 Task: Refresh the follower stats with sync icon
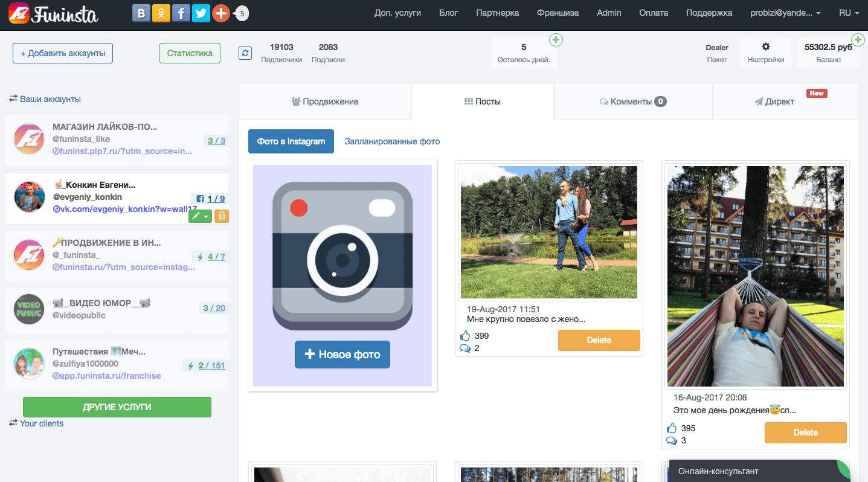click(245, 53)
